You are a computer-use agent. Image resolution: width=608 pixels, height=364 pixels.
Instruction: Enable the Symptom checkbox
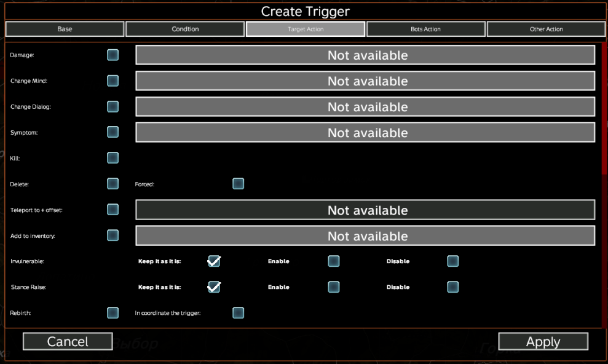[x=113, y=132]
